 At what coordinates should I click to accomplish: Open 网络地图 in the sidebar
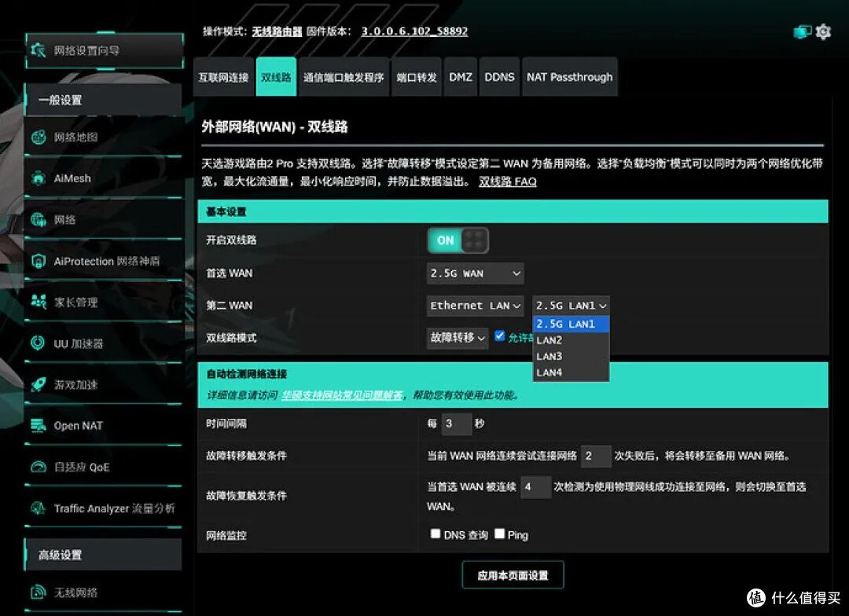click(103, 137)
